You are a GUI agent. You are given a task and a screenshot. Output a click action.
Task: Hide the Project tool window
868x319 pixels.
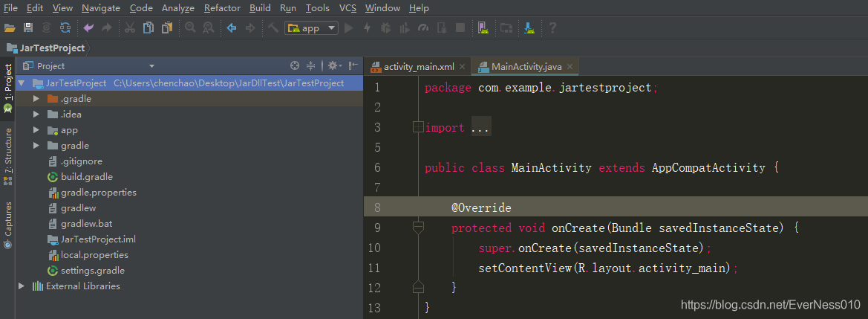(x=353, y=65)
